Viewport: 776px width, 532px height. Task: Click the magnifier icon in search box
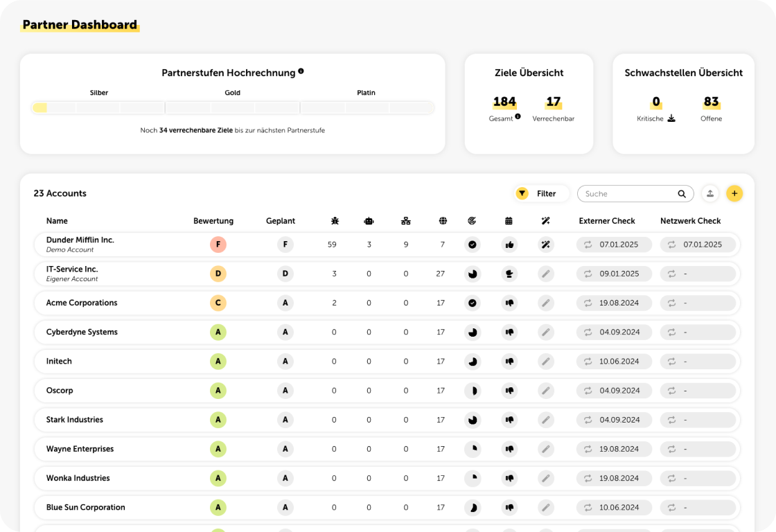(682, 194)
